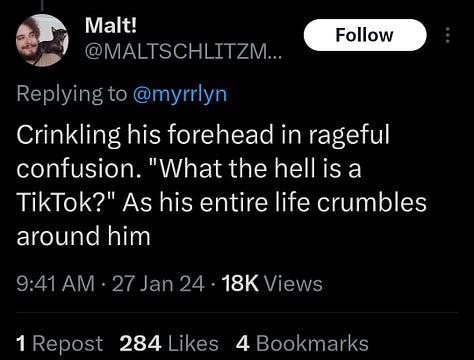The height and width of the screenshot is (360, 474).
Task: Open the 4 Bookmarks count
Action: coord(302,344)
